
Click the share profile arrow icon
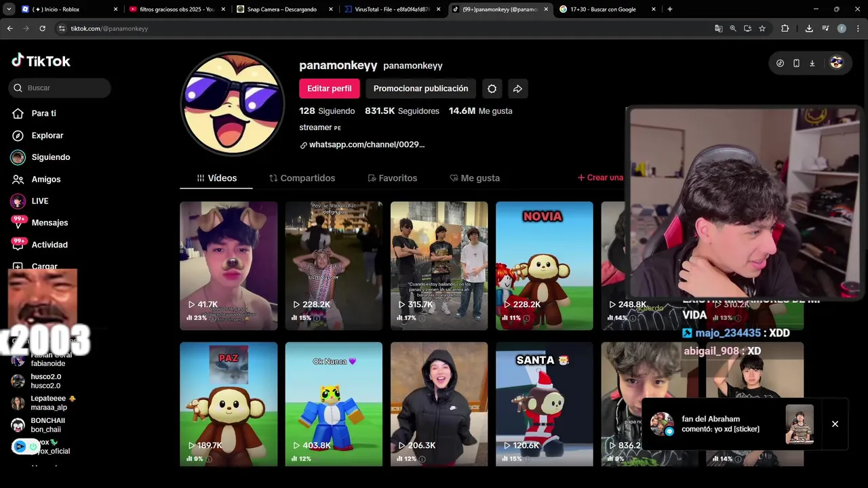[517, 89]
